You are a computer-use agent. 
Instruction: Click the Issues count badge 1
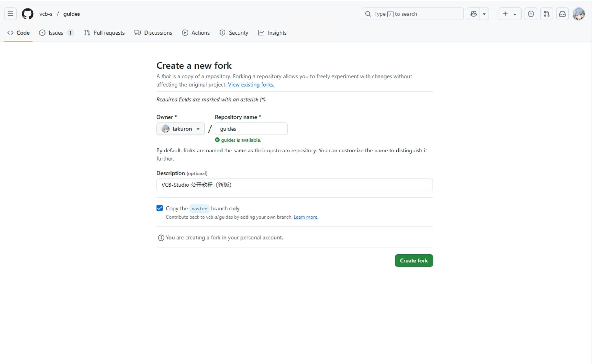tap(70, 33)
